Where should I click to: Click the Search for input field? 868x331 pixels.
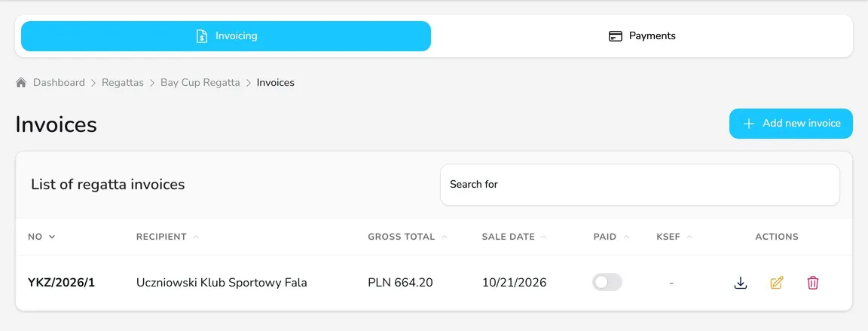pyautogui.click(x=640, y=184)
